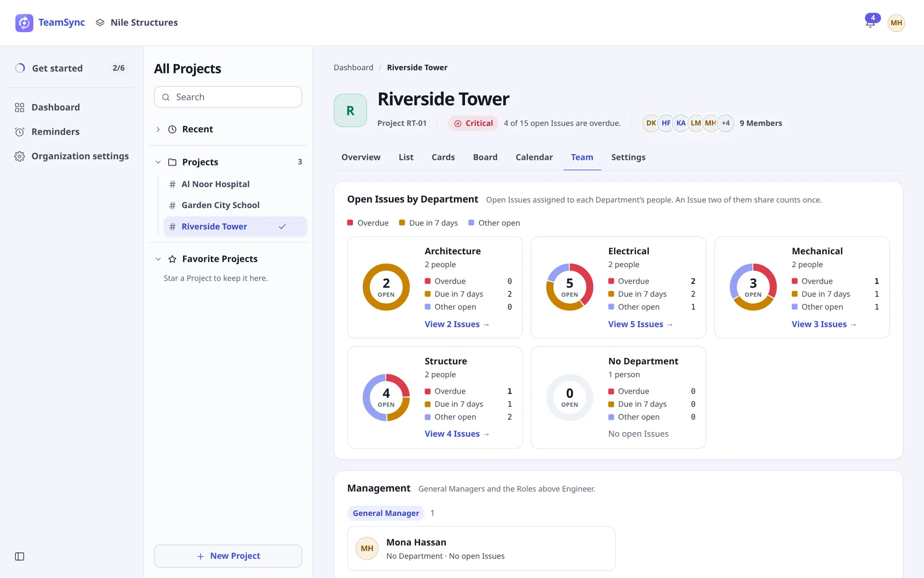
Task: Click the project search field
Action: coord(228,97)
